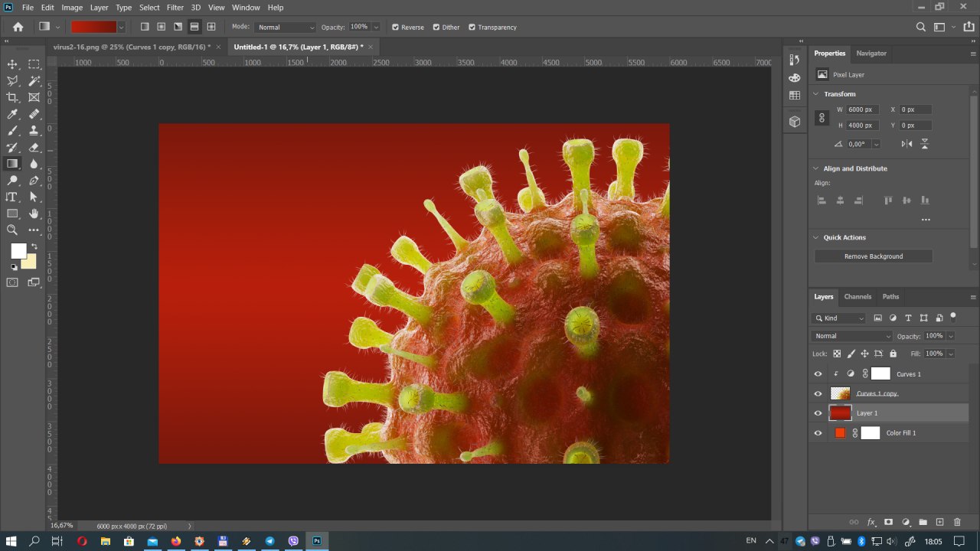
Task: Select the History Brush tool
Action: click(x=12, y=147)
